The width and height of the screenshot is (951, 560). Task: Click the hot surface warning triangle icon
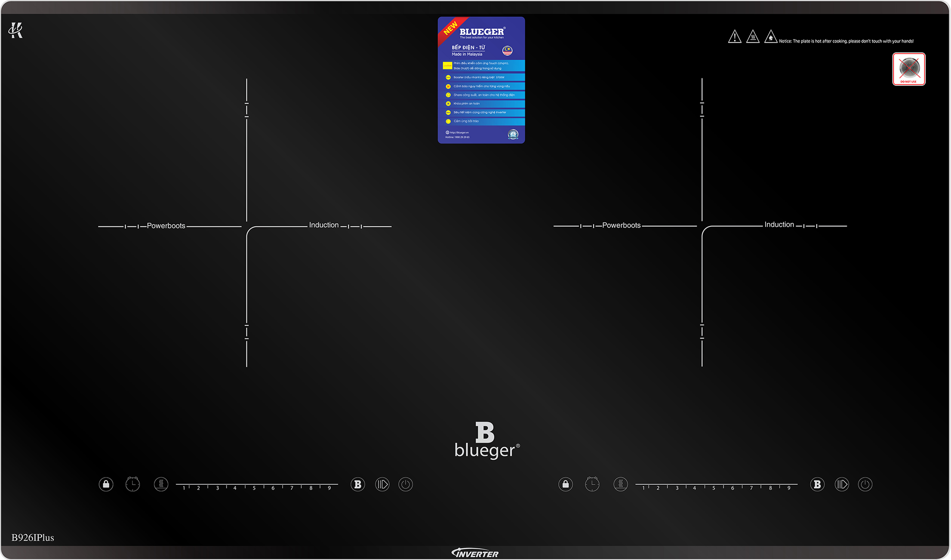pyautogui.click(x=753, y=37)
